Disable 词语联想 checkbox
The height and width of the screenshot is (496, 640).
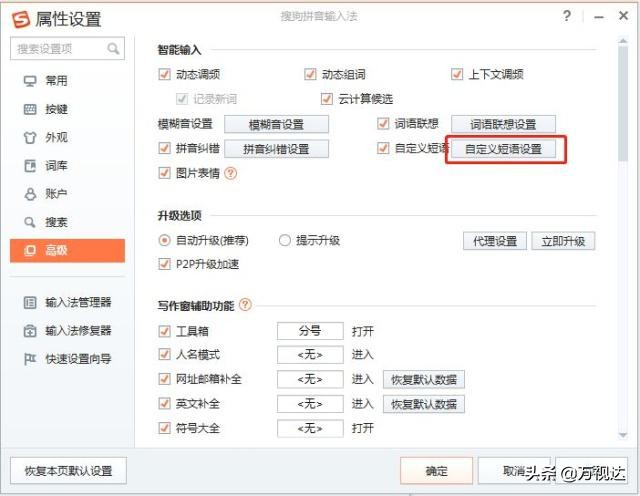(383, 123)
